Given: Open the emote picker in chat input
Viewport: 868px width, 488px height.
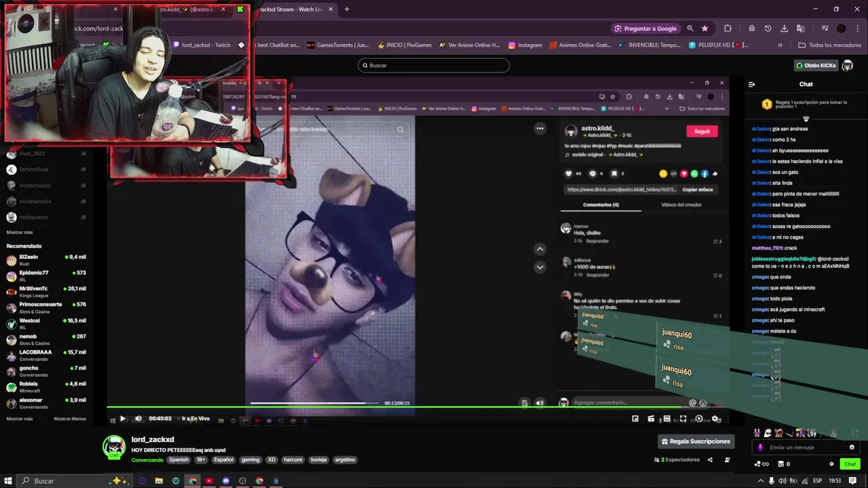Looking at the screenshot, I should (x=852, y=447).
